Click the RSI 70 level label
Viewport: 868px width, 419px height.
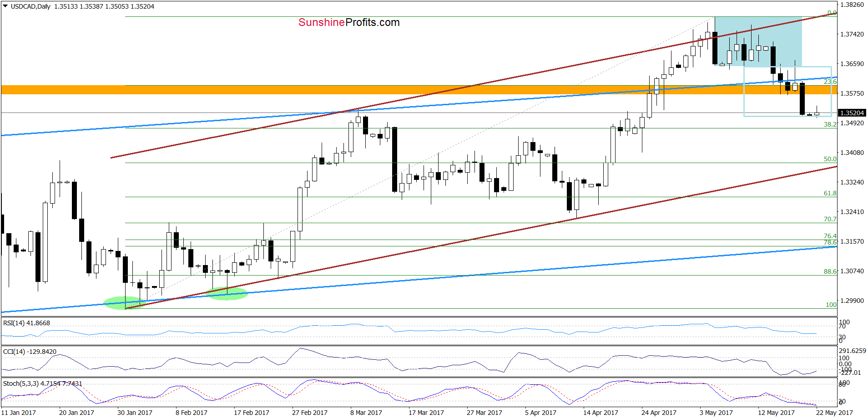click(842, 327)
